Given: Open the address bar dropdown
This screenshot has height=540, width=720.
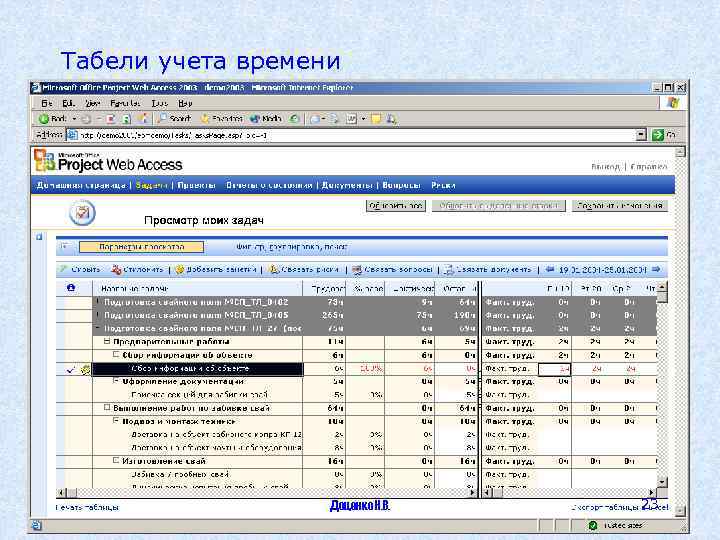Looking at the screenshot, I should coord(641,135).
